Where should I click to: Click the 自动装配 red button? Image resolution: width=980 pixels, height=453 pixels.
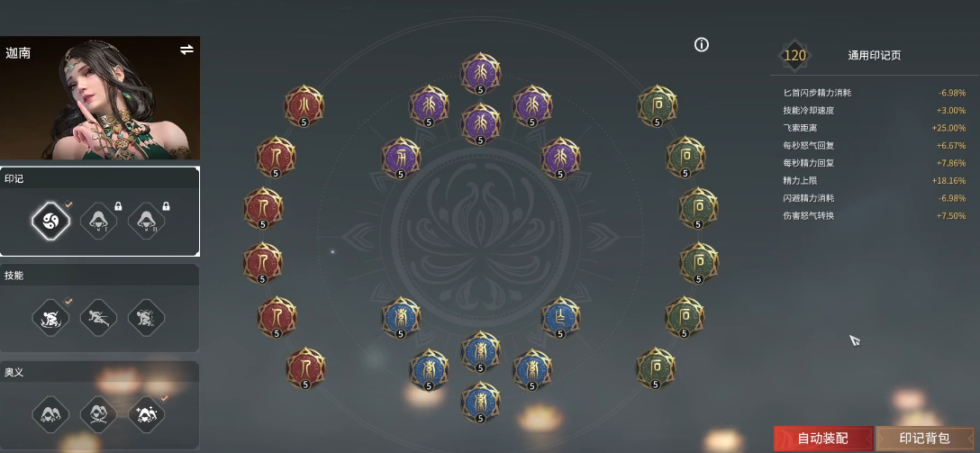point(823,439)
